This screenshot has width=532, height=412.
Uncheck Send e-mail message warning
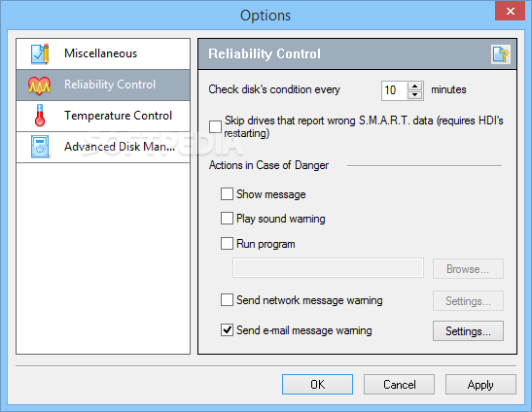pos(227,330)
